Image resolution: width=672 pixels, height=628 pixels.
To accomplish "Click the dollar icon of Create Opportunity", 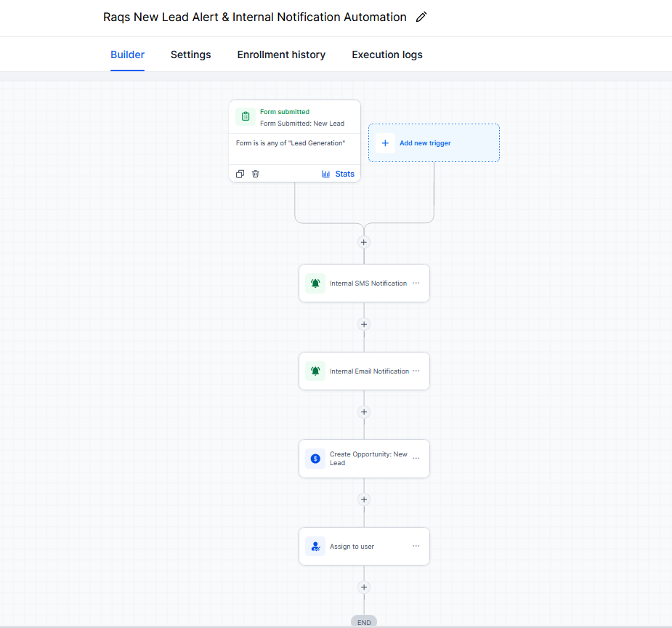I will 315,459.
